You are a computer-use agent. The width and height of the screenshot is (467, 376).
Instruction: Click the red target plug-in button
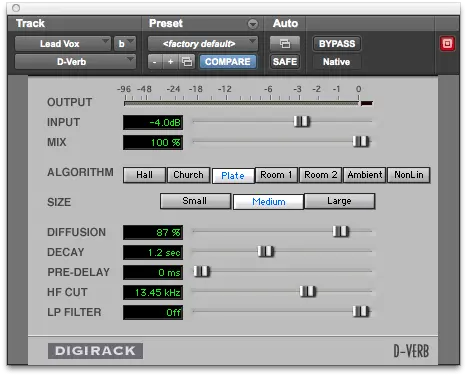coord(447,44)
